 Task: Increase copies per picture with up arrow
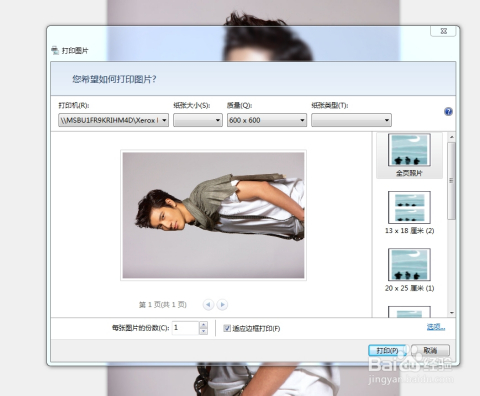pyautogui.click(x=203, y=325)
